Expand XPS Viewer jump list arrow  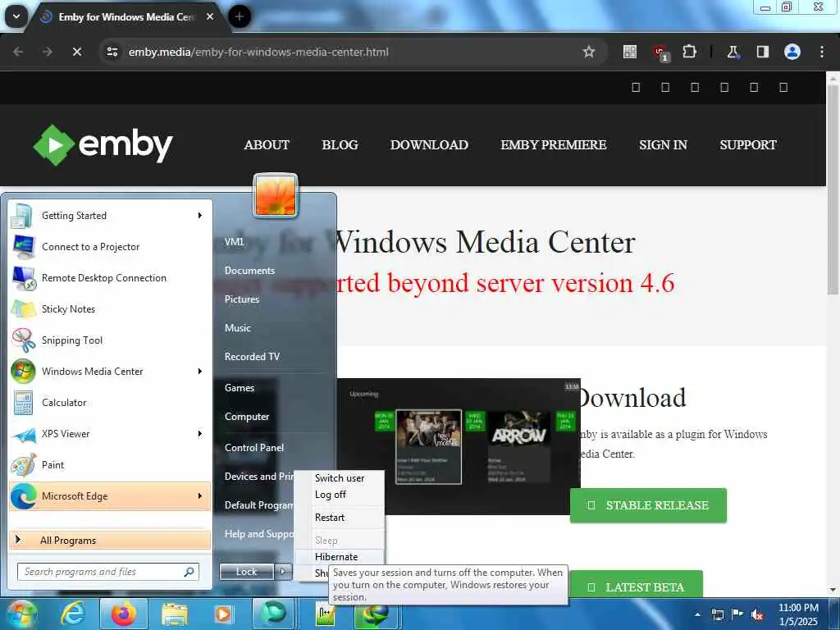(200, 433)
